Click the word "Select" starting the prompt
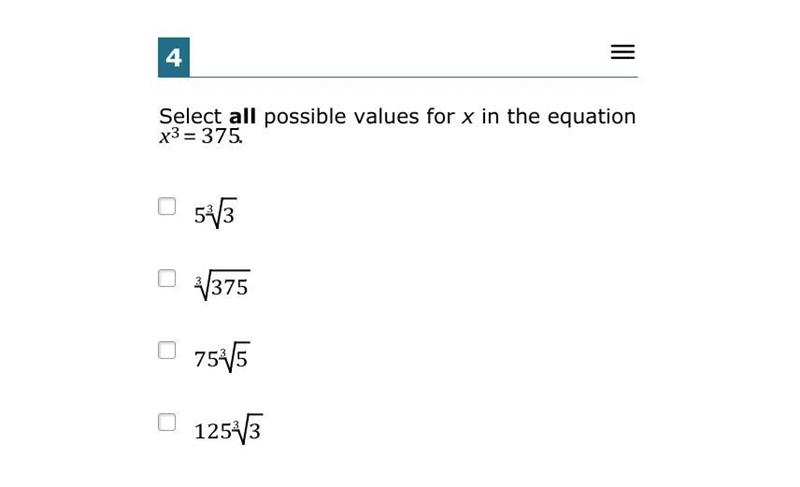This screenshot has height=487, width=800. [x=190, y=116]
